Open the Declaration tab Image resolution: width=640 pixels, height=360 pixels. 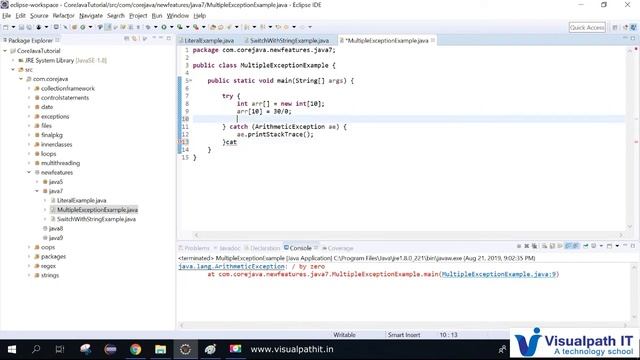click(x=262, y=248)
